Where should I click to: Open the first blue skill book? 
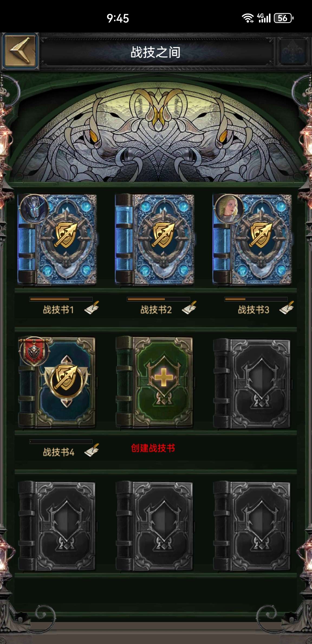(57, 239)
